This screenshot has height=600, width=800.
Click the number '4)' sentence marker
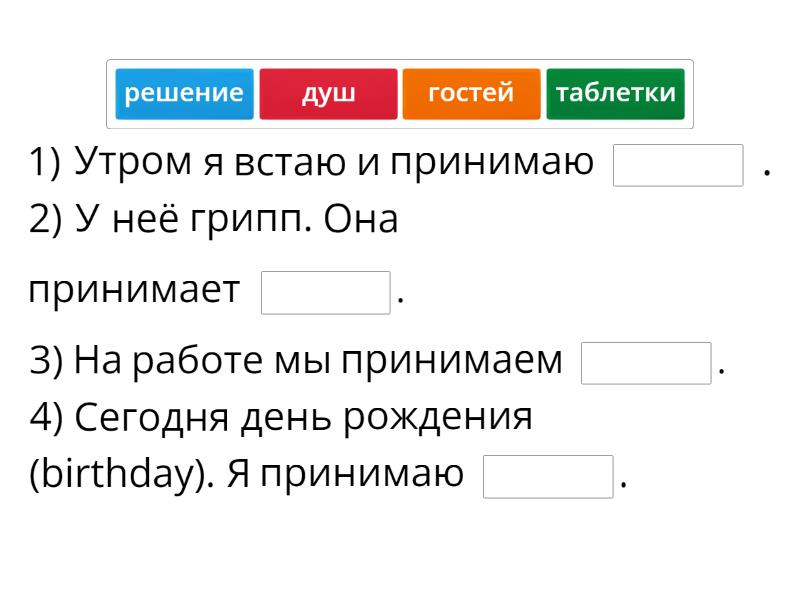47,417
